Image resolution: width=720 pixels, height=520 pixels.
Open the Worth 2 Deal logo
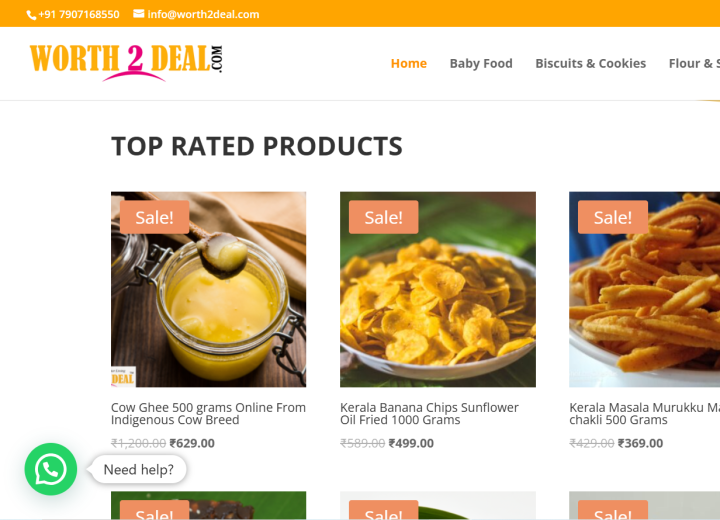coord(126,63)
